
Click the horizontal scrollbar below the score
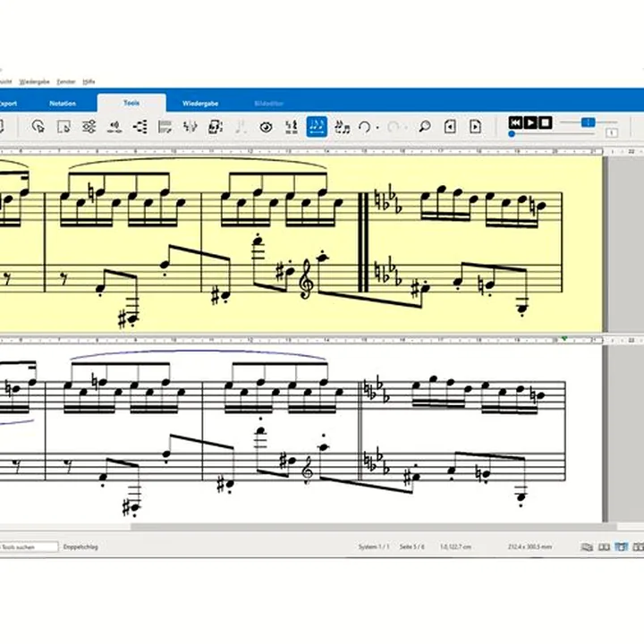pos(373,527)
